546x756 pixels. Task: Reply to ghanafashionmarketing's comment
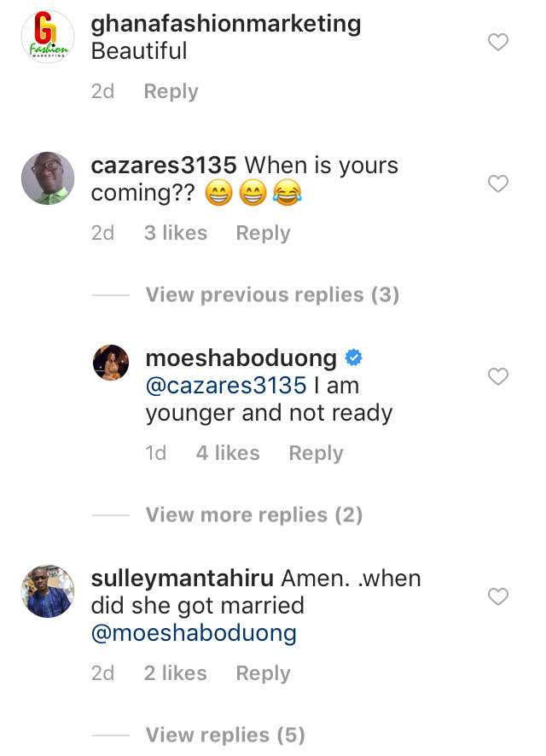tap(171, 92)
